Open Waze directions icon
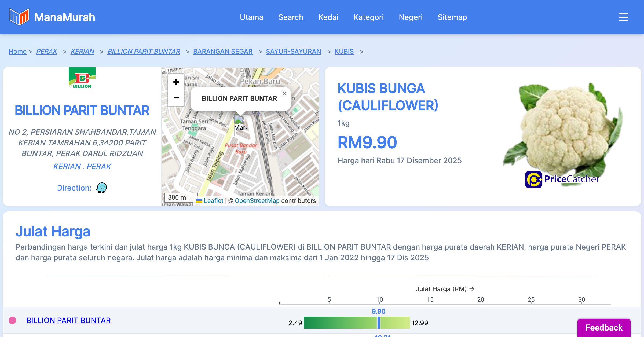The image size is (644, 337). pyautogui.click(x=101, y=188)
